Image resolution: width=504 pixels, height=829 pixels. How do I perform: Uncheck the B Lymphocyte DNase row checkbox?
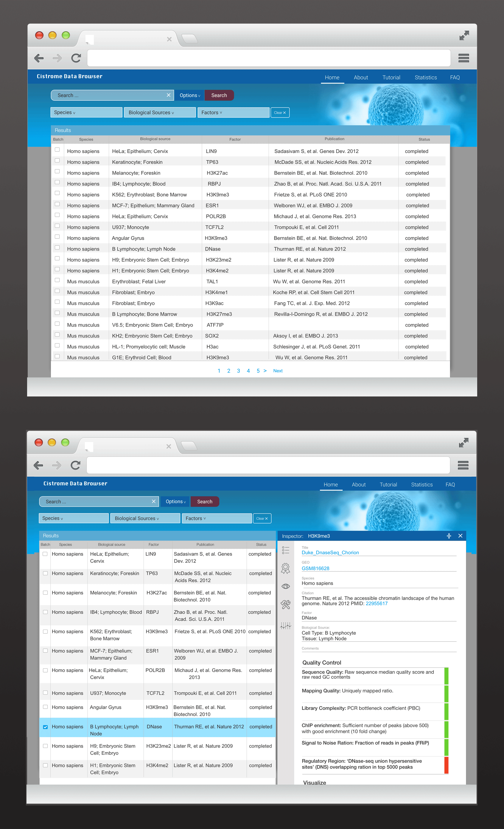pos(45,727)
